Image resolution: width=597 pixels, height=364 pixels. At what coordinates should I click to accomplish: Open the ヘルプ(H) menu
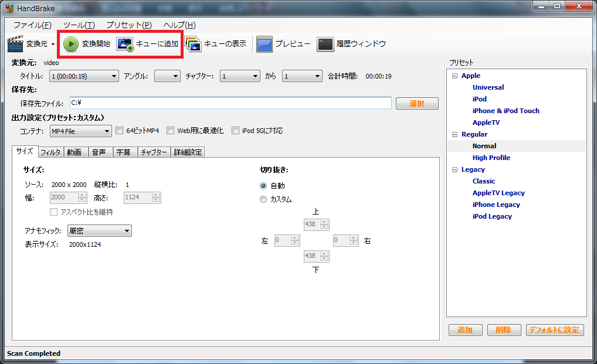pyautogui.click(x=179, y=25)
